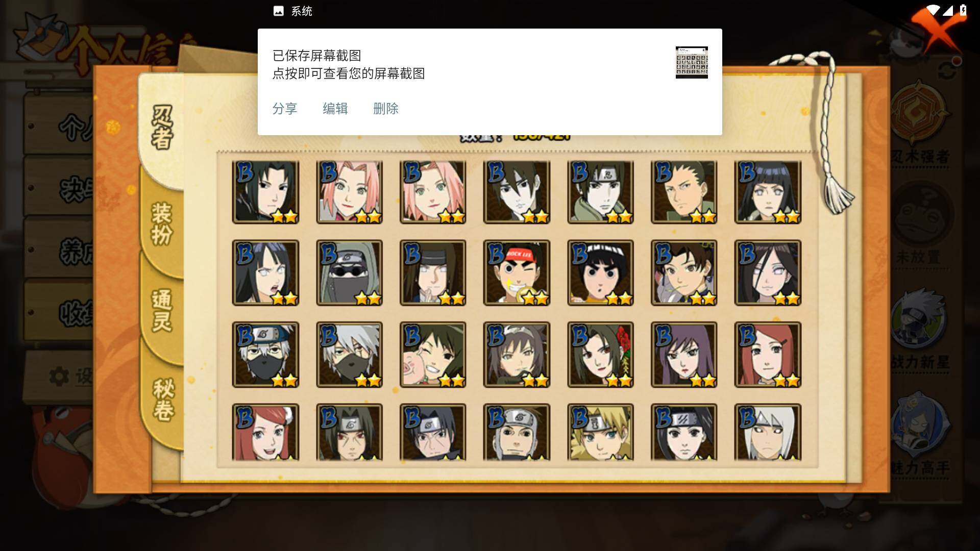This screenshot has width=980, height=551.
Task: Switch to the 装扮 tab
Action: 162,224
